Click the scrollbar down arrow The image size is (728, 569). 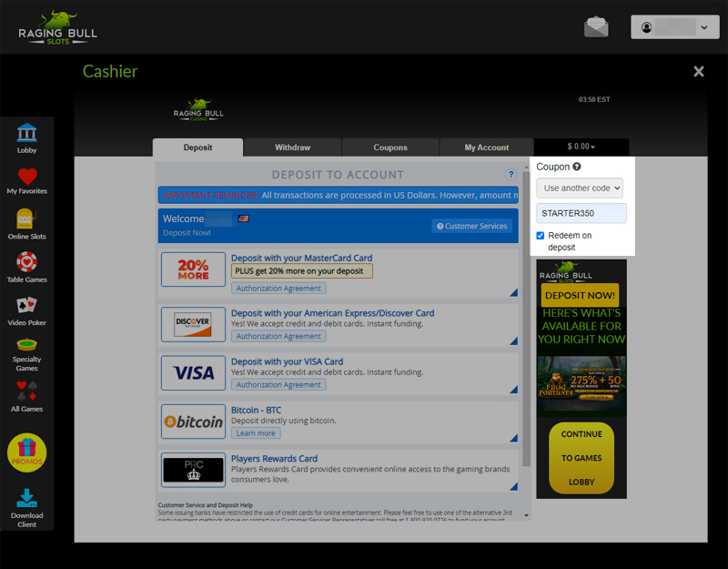tap(526, 515)
